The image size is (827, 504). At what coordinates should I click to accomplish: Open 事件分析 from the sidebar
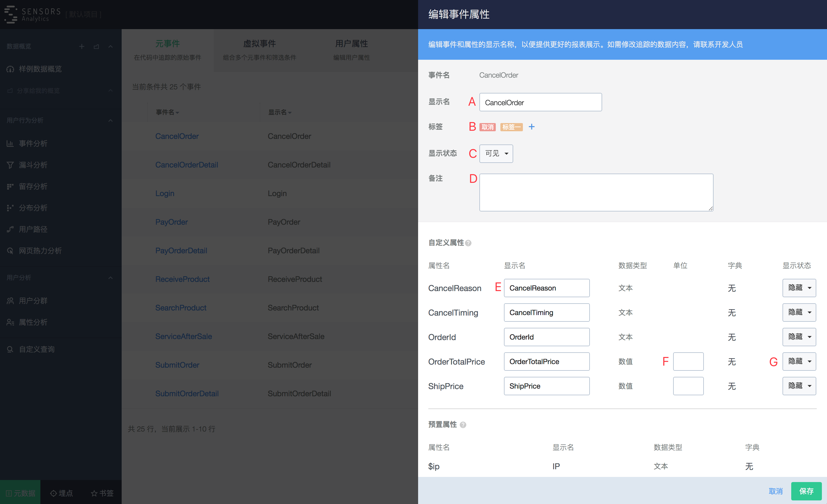(x=33, y=143)
